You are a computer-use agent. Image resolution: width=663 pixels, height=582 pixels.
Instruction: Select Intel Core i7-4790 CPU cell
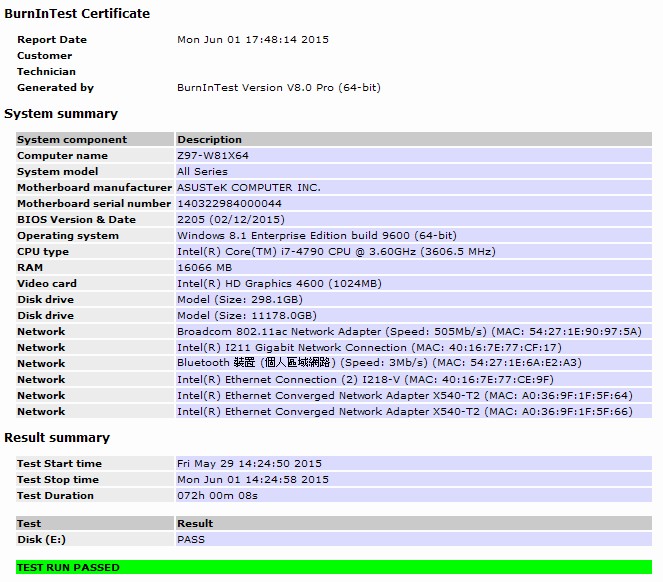coord(414,252)
